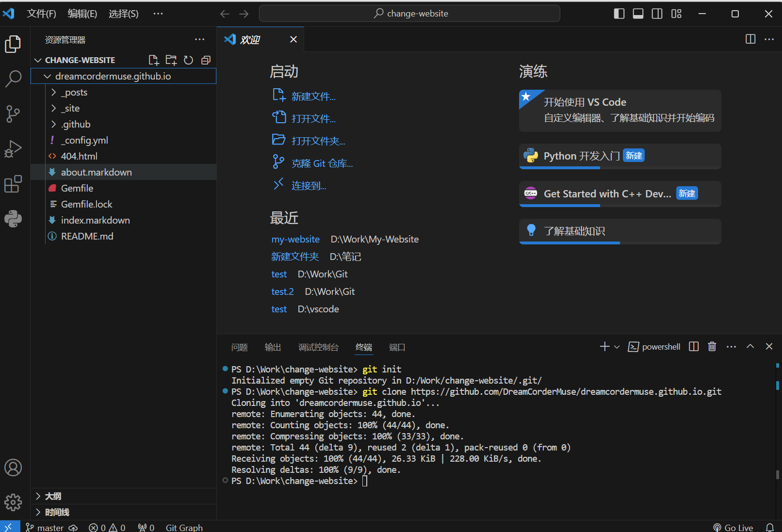The height and width of the screenshot is (532, 782).
Task: Maximize the terminal panel size
Action: [750, 346]
